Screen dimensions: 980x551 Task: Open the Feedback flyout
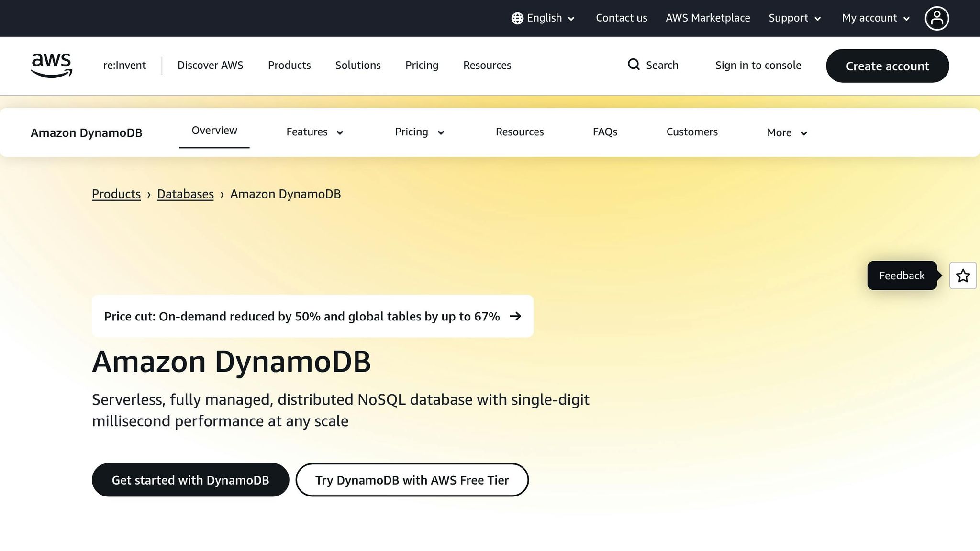pos(902,275)
